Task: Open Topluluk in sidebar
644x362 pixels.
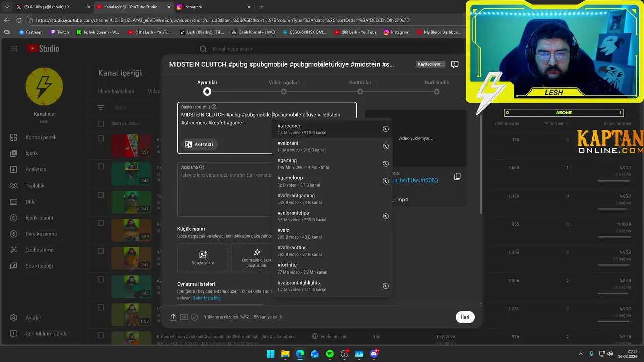Action: [x=35, y=186]
